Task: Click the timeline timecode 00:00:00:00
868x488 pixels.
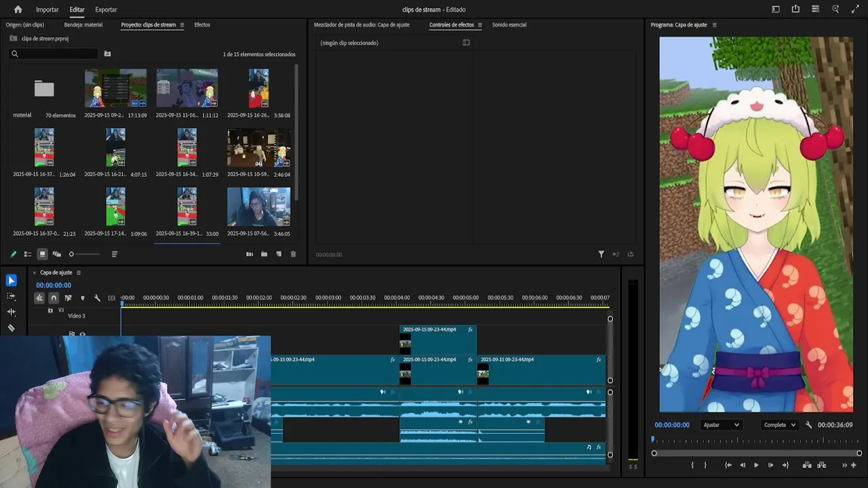Action: tap(54, 285)
